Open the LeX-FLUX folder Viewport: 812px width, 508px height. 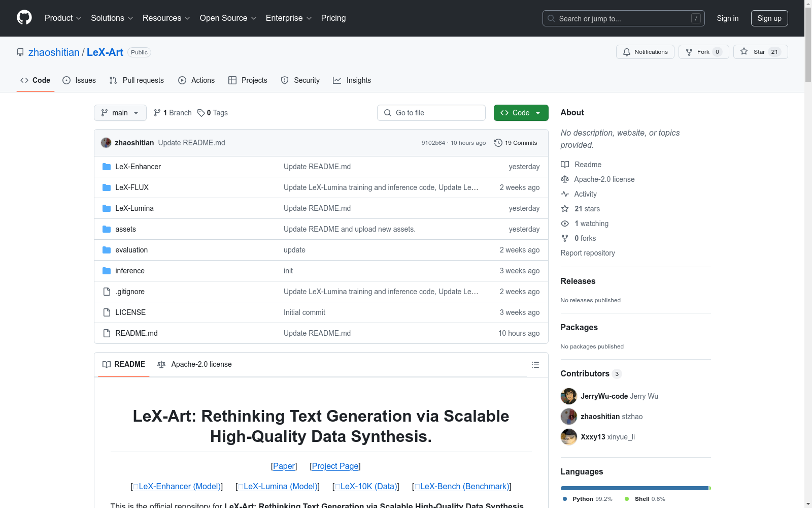[132, 187]
